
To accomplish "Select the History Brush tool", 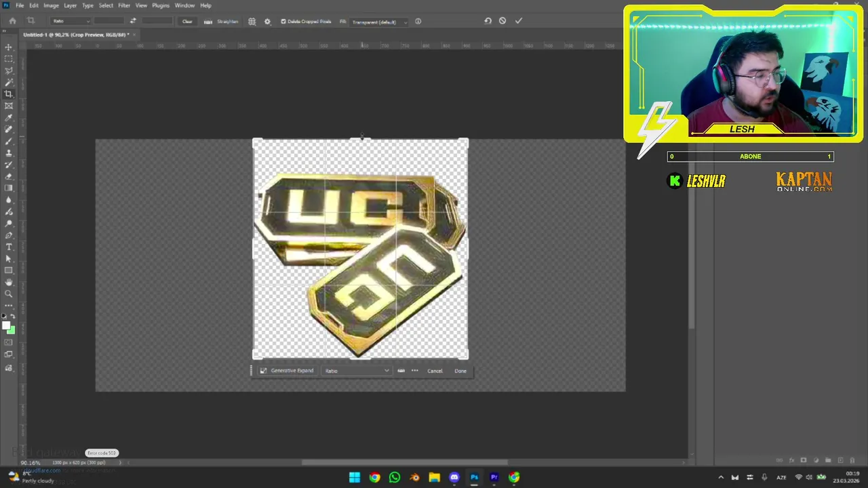I will point(9,165).
